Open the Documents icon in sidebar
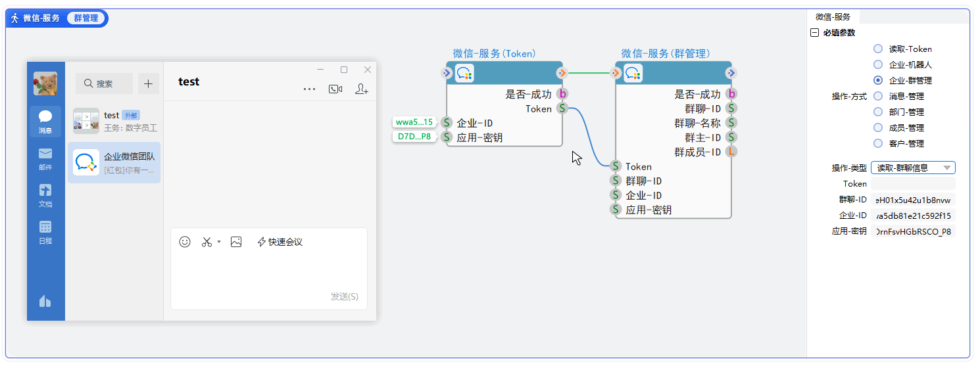Viewport: 980px width, 368px height. coord(45,195)
